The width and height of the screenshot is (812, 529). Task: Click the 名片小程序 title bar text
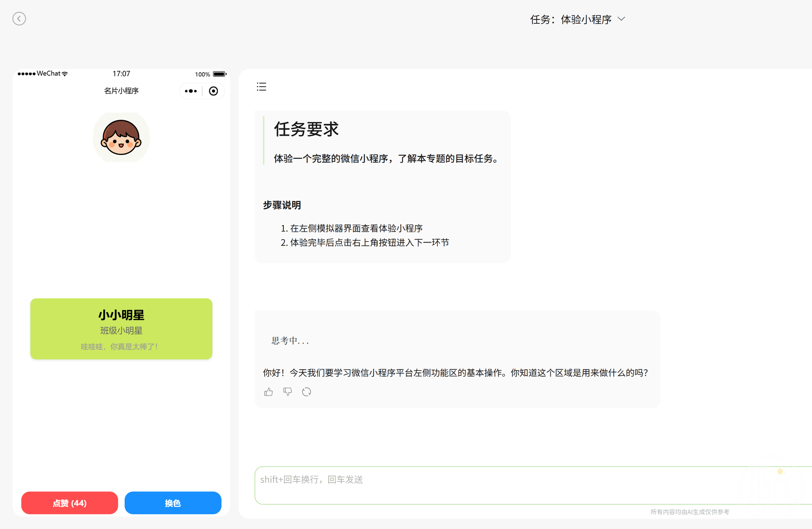pos(121,91)
